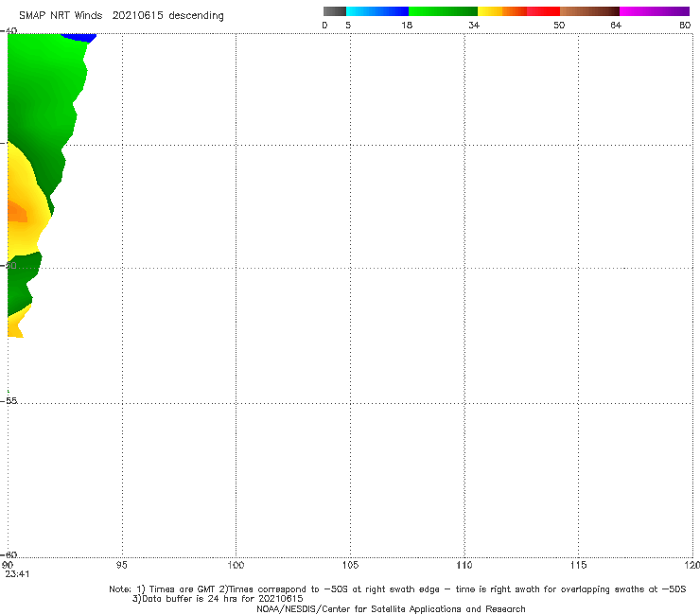Viewport: 700px width, 615px height.
Task: Click the latitude axis label '-55'
Action: point(9,400)
